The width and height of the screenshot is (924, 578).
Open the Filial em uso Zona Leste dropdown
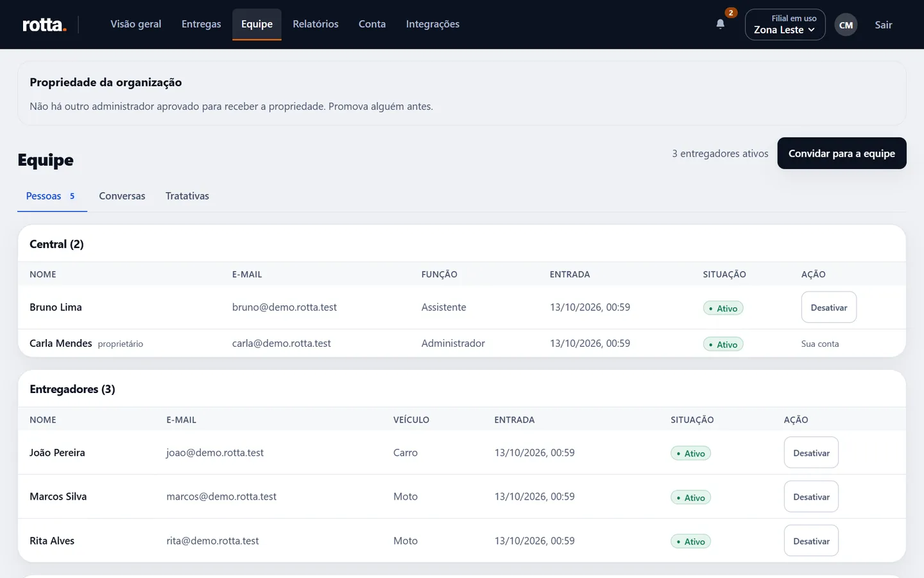click(x=785, y=24)
